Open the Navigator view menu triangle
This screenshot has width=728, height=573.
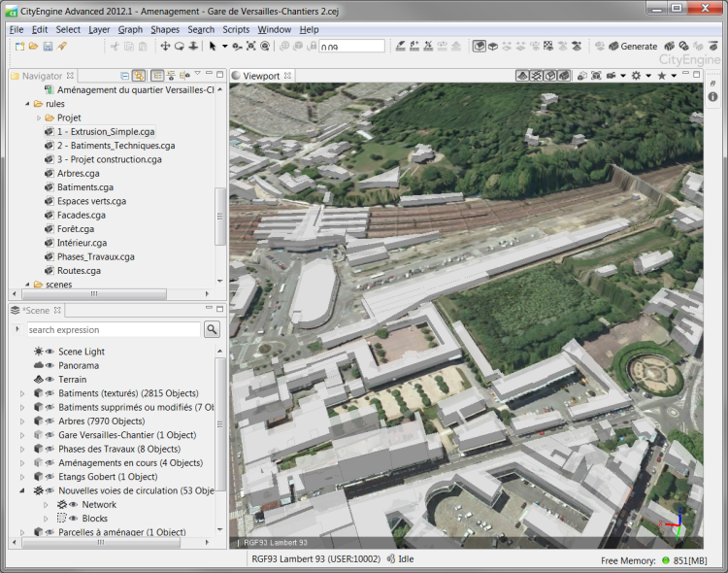tap(198, 74)
